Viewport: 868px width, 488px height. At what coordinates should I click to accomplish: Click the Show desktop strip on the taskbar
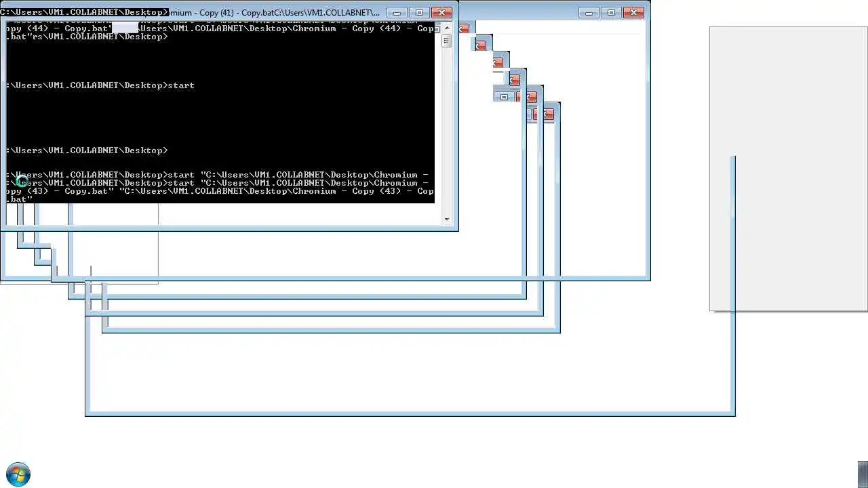point(863,474)
